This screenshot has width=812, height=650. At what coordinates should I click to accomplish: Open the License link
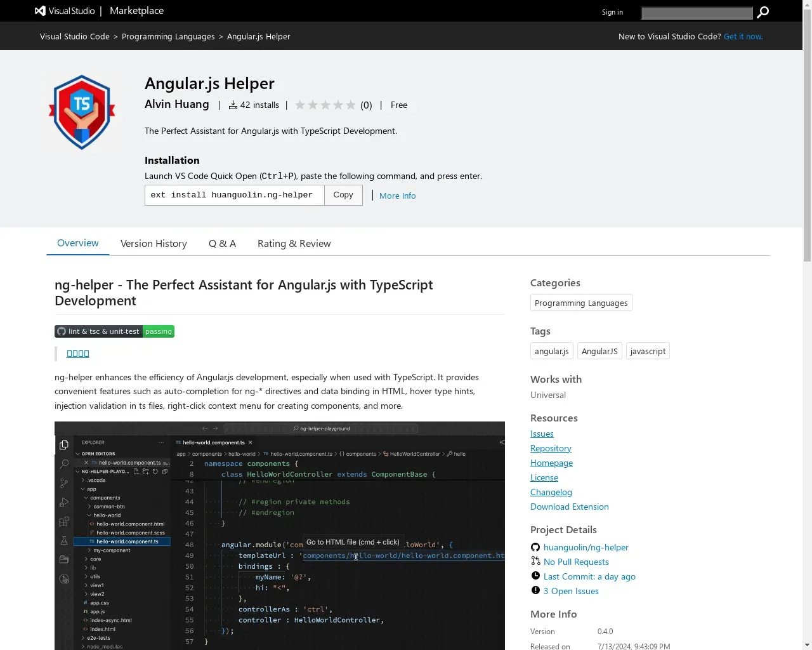[x=544, y=477]
